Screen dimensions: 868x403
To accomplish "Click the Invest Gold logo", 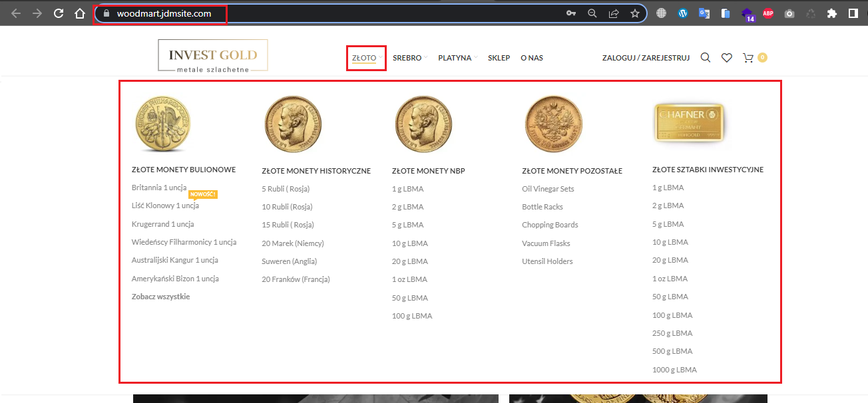I will pos(213,55).
